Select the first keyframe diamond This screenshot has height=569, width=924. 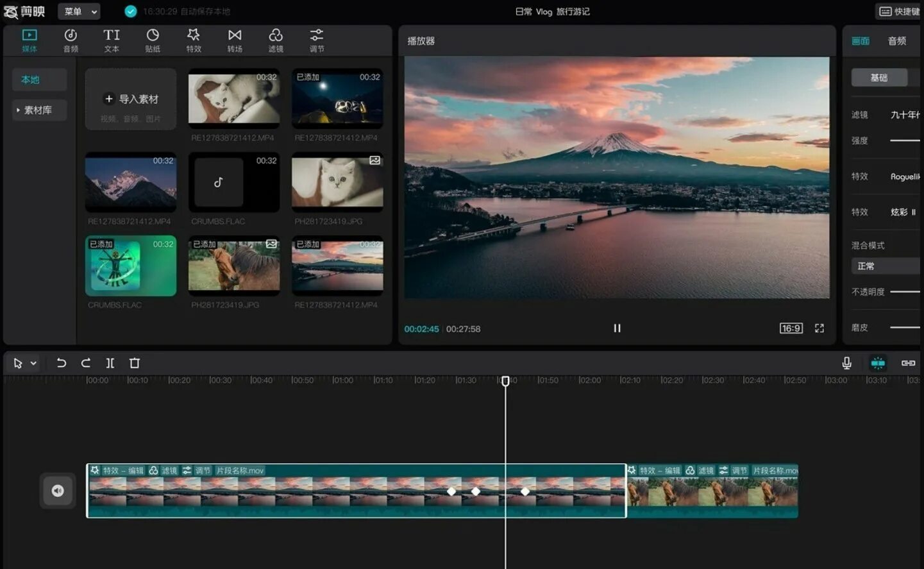click(451, 491)
